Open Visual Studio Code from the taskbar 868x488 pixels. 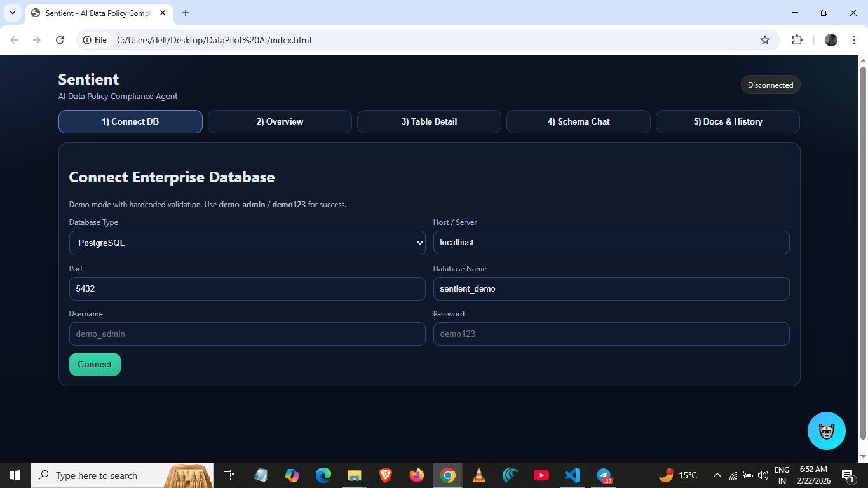tap(573, 475)
